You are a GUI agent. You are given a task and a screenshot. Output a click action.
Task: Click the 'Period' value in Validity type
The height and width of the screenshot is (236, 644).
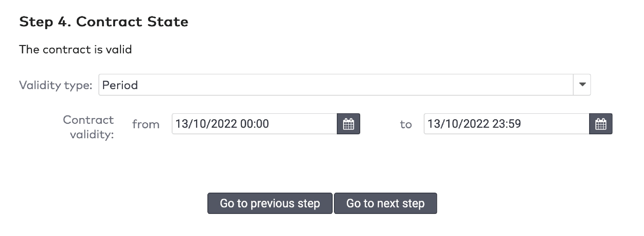120,85
